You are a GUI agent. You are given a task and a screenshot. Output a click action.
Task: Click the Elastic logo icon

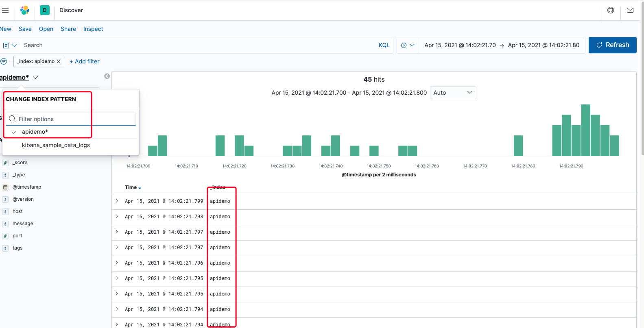[25, 10]
